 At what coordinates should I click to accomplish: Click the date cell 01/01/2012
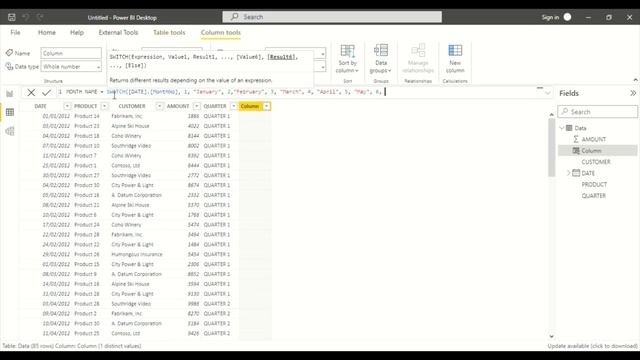[x=56, y=116]
